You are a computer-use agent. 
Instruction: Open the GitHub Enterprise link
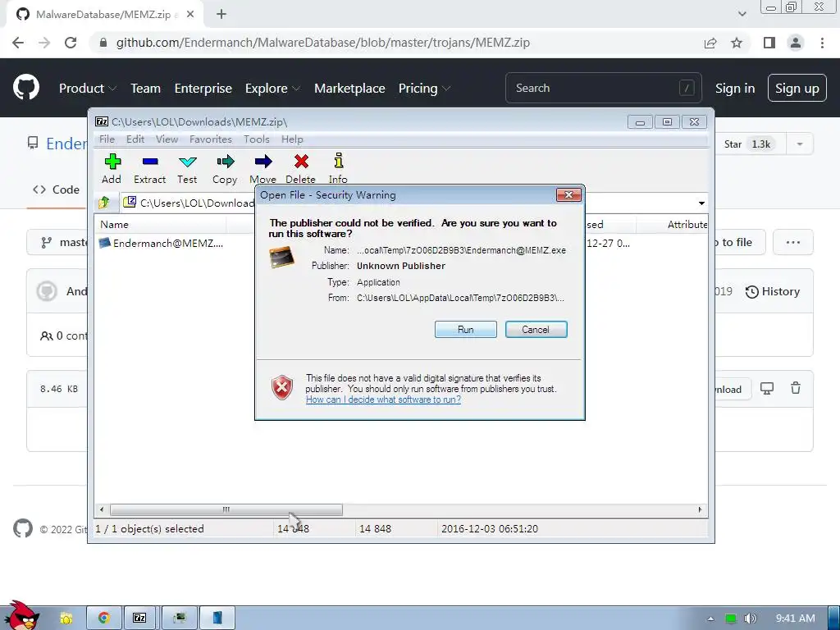[x=203, y=89]
